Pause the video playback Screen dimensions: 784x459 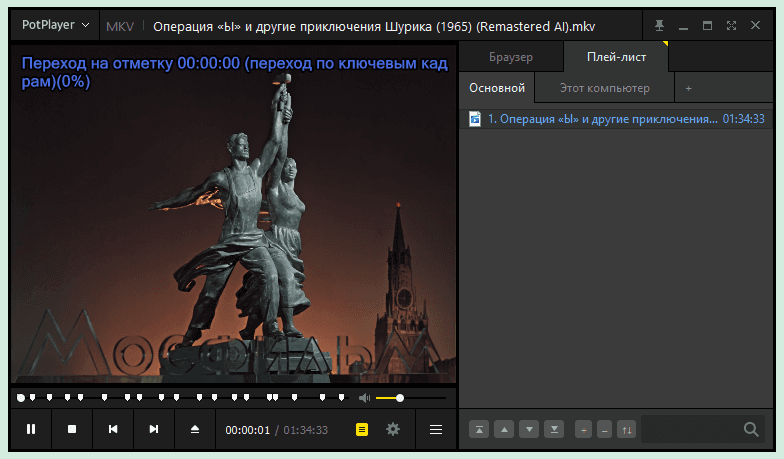click(x=31, y=429)
